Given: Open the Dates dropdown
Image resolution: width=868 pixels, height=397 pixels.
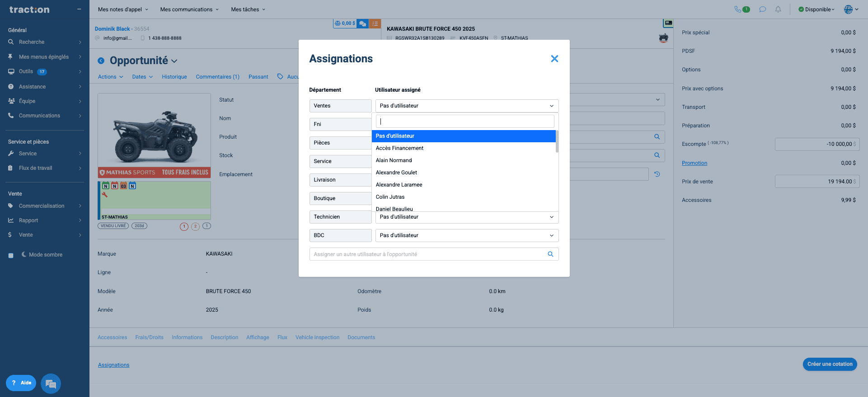Looking at the screenshot, I should tap(142, 77).
